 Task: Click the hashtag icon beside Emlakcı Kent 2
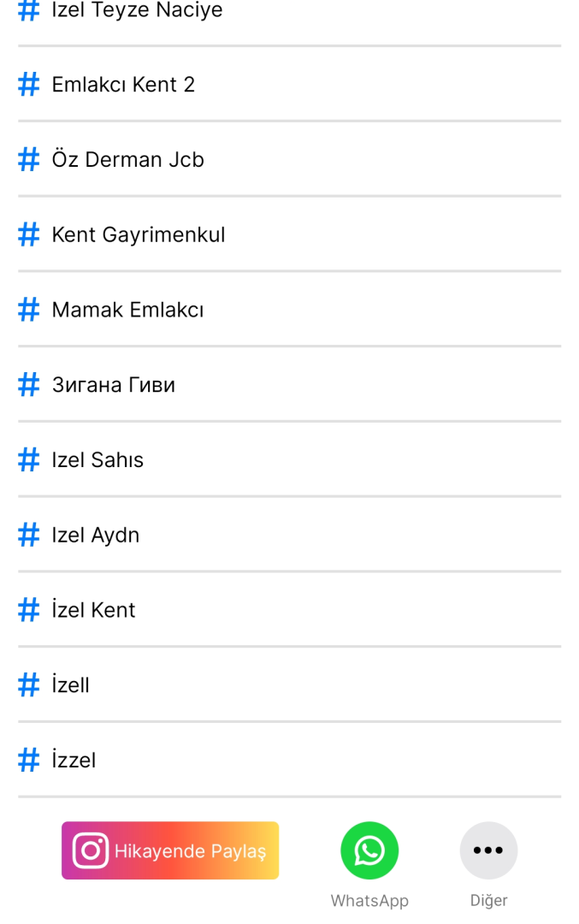click(x=29, y=85)
